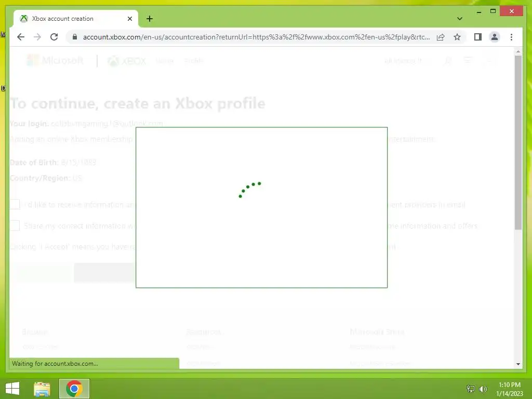Toggle the share my contact information checkbox
The width and height of the screenshot is (532, 399).
pos(15,225)
